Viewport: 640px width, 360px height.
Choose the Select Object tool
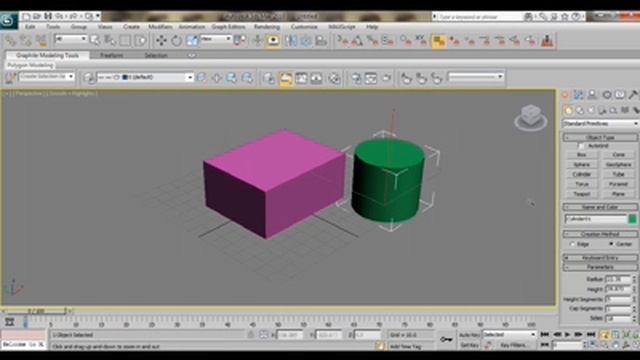(95, 40)
